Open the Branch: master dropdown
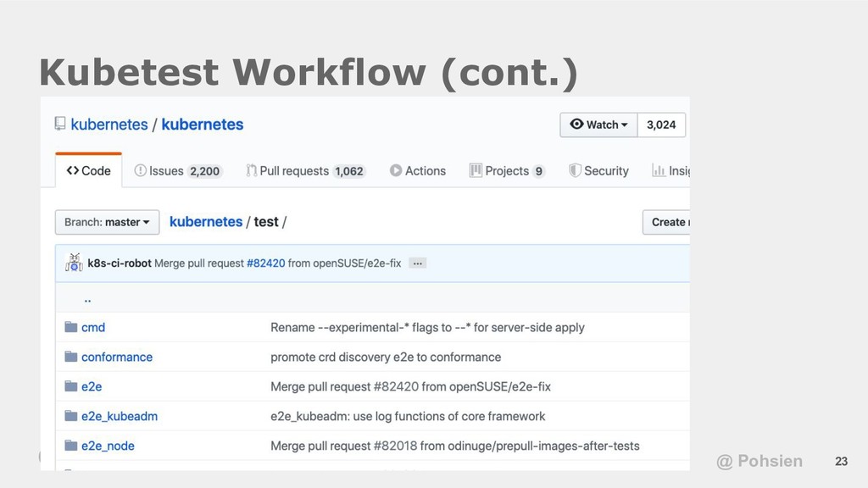The image size is (868, 488). [107, 222]
